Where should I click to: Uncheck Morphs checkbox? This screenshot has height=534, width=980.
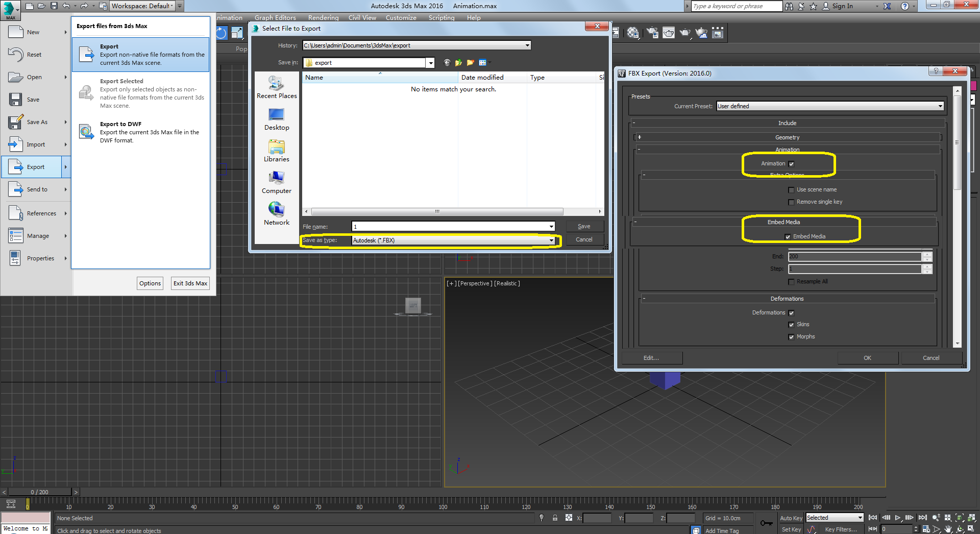point(791,337)
